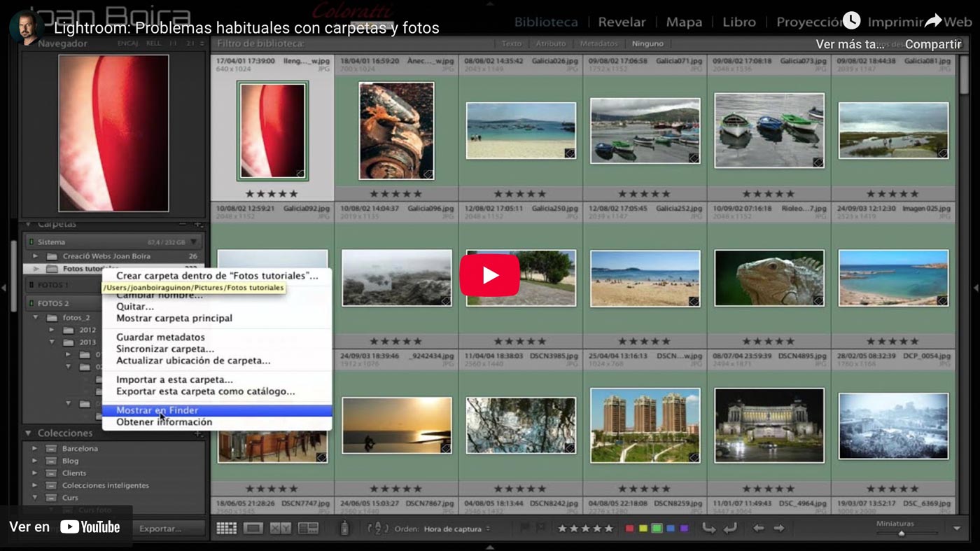Switch to Loupe view in toolbar
980x551 pixels.
(253, 529)
